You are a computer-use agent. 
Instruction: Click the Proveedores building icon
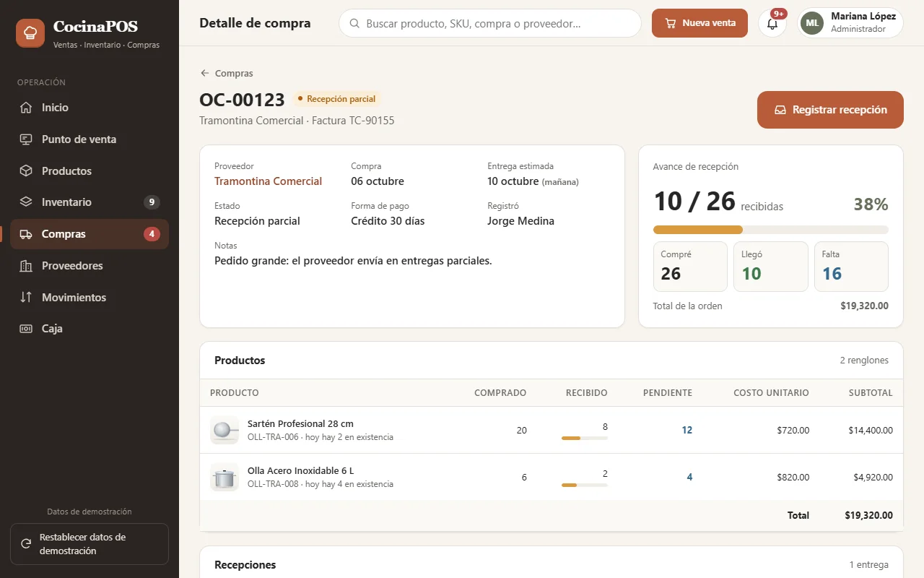point(26,266)
